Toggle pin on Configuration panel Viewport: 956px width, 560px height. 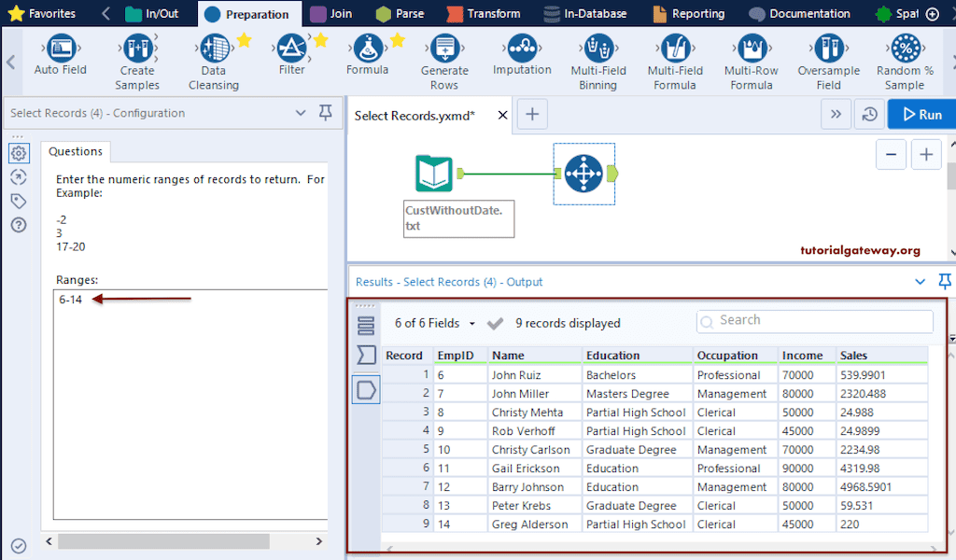(x=325, y=113)
